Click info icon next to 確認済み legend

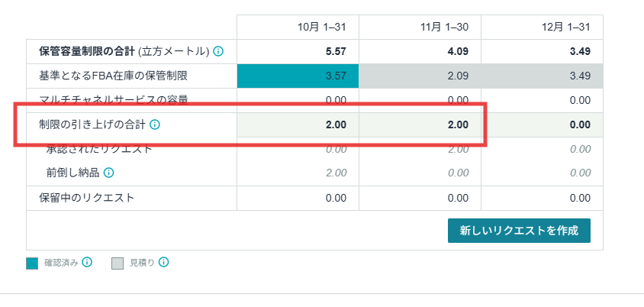click(87, 263)
